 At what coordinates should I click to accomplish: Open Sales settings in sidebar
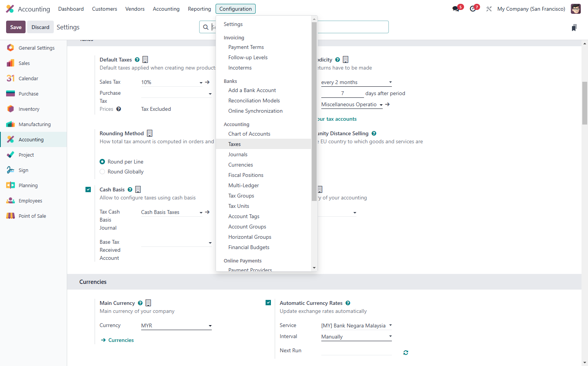click(34, 63)
